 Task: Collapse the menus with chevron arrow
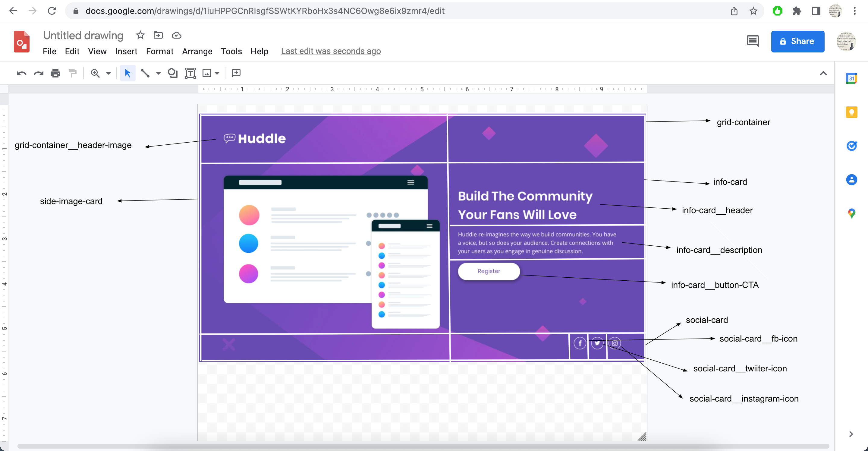823,73
